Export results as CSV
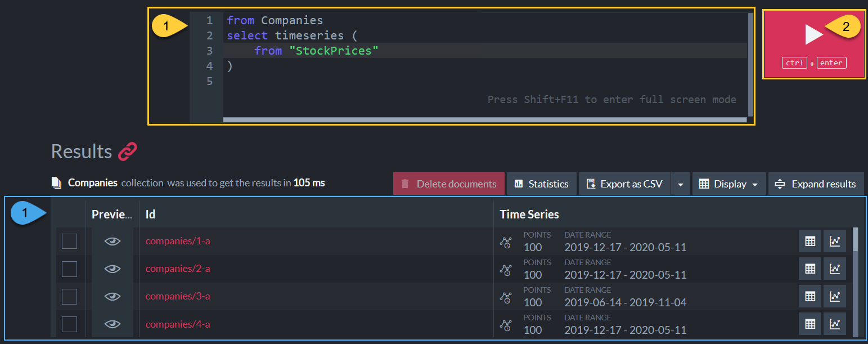Screen dimensions: 868x344 click(624, 184)
